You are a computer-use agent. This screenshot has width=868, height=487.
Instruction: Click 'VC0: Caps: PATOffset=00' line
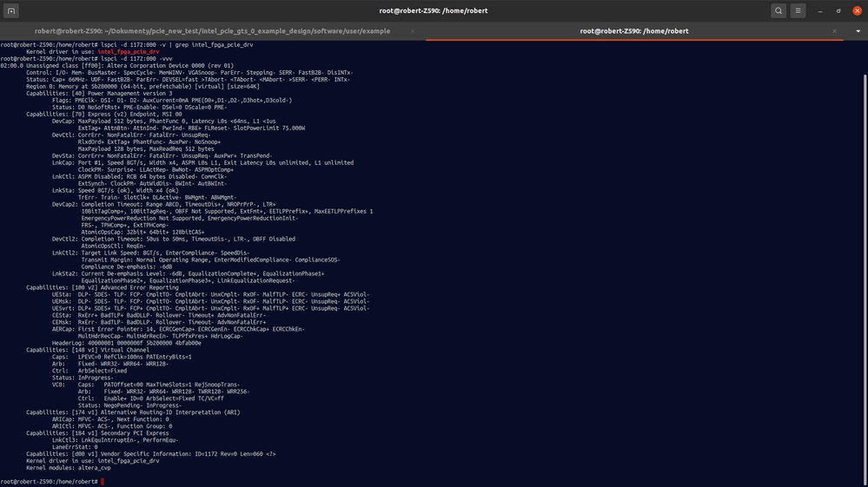click(x=146, y=385)
